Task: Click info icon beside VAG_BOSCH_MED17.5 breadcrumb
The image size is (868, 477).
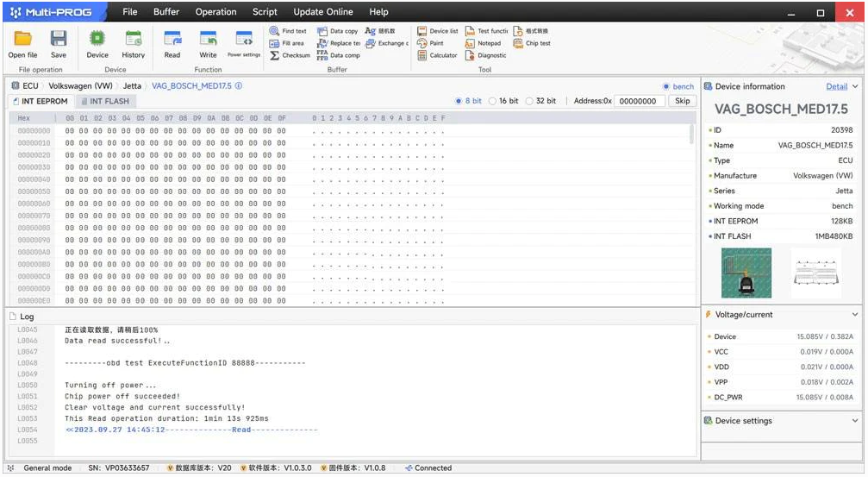Action: point(239,86)
